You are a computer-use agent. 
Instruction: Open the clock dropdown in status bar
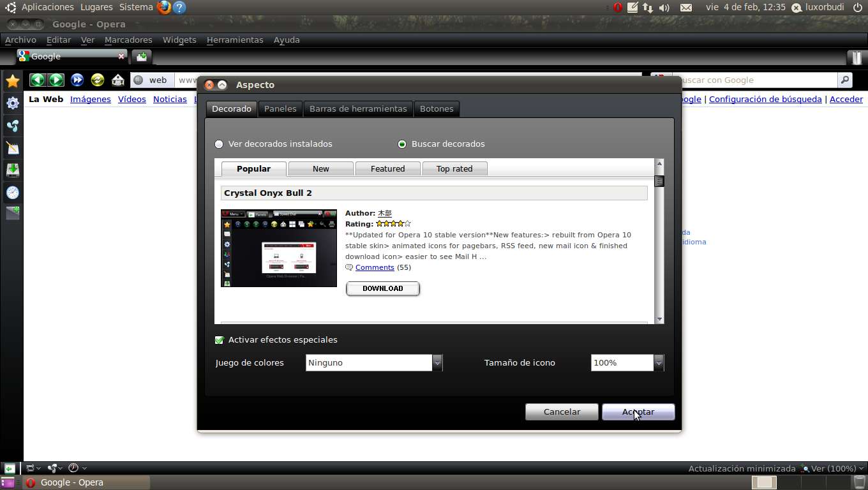tap(77, 468)
